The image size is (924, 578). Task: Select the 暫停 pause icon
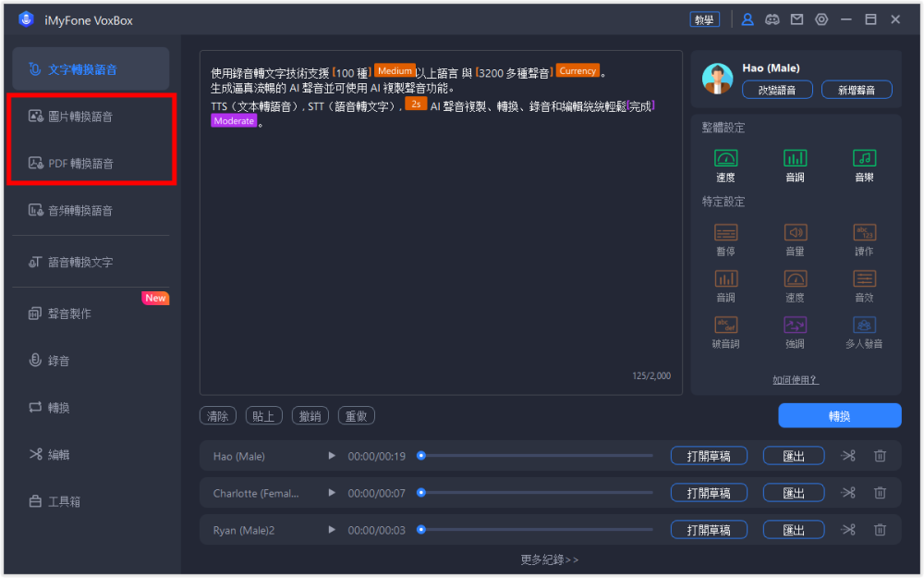click(x=725, y=232)
